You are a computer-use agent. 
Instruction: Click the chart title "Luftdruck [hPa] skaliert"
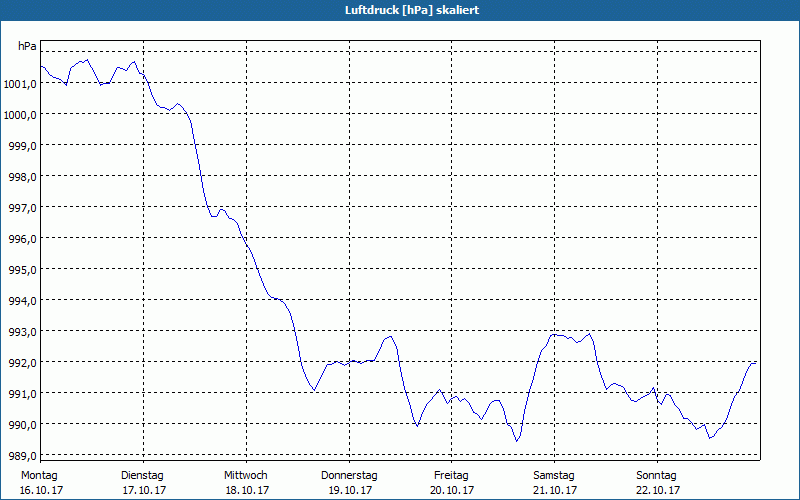coord(412,10)
